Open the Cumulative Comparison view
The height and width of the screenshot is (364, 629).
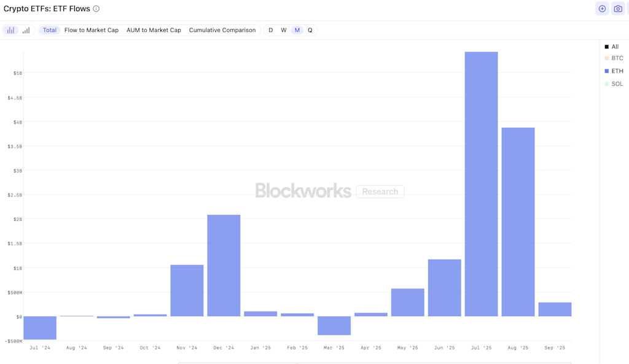[x=222, y=30]
